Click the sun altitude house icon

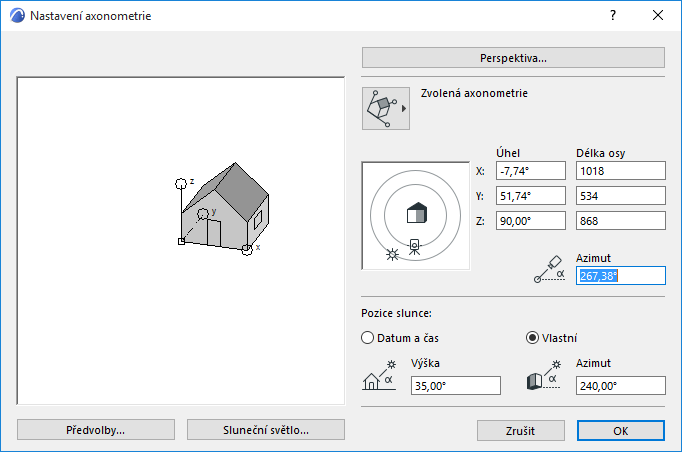click(x=379, y=375)
